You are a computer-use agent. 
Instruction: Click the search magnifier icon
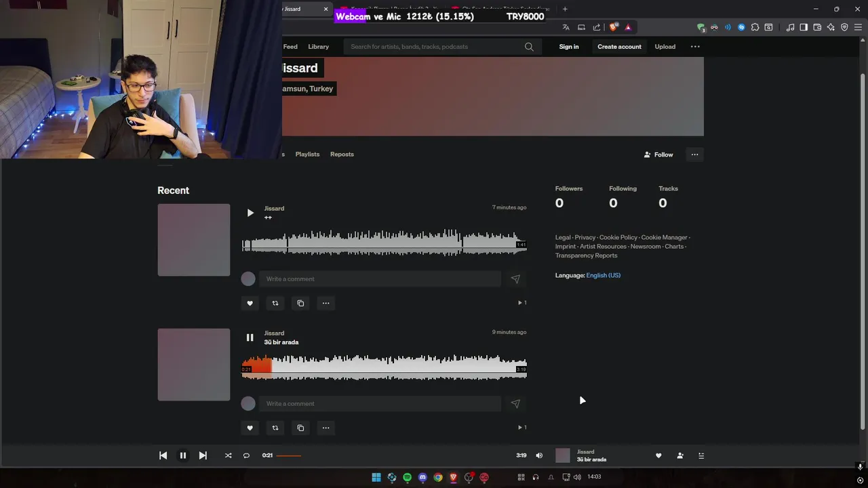point(529,47)
